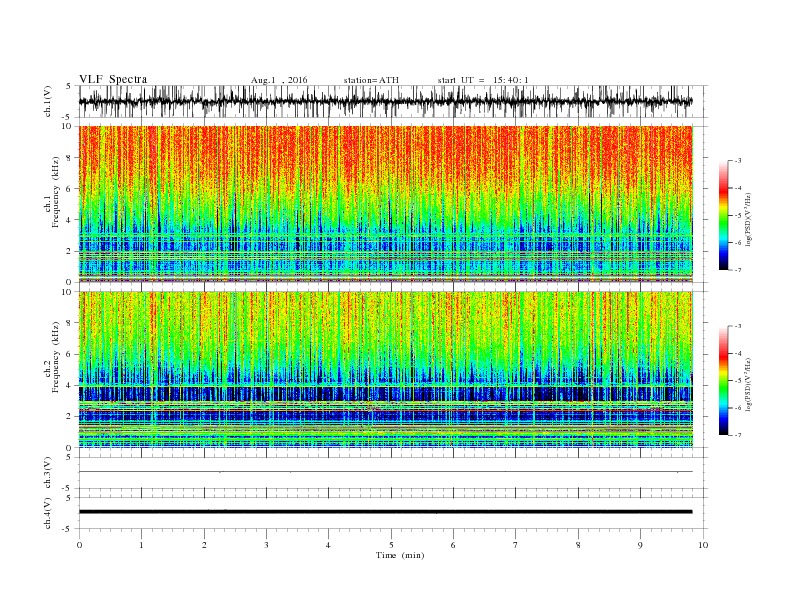Screen dimensions: 792x612
Task: Click the '6' kHz tick label of ch.2 spectrogram
Action: [x=69, y=354]
